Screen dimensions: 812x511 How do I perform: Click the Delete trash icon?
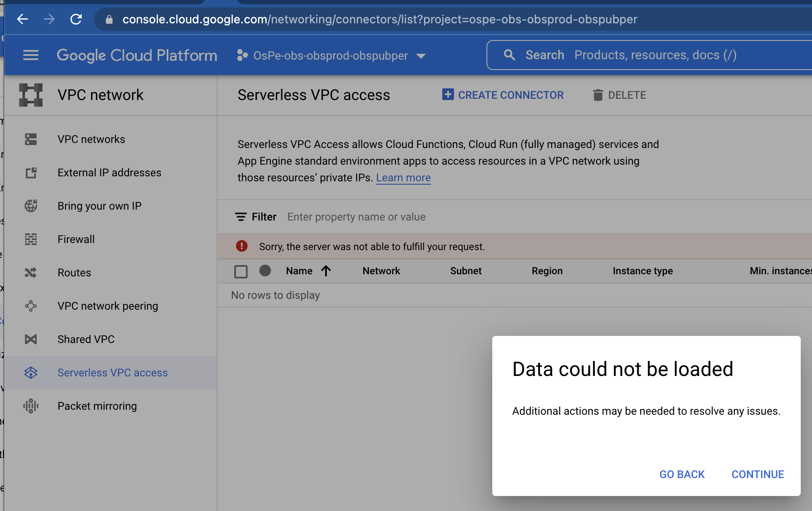[599, 95]
